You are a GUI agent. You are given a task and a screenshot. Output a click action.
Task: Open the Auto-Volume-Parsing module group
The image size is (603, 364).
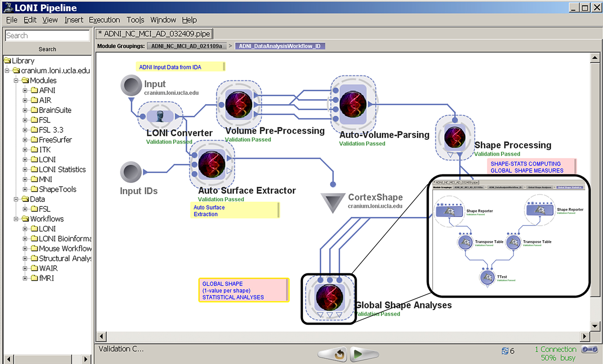tap(353, 104)
